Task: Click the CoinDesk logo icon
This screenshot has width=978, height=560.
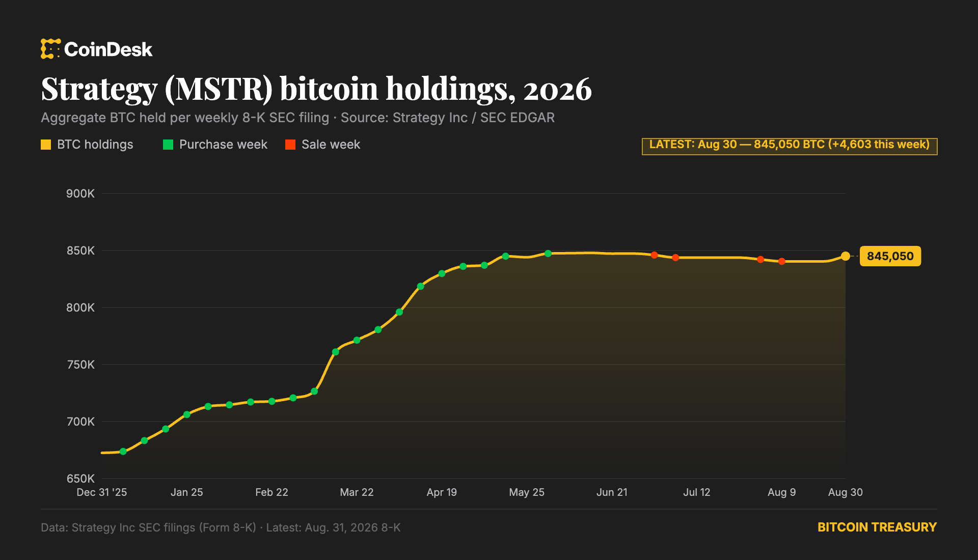Action: pos(50,49)
